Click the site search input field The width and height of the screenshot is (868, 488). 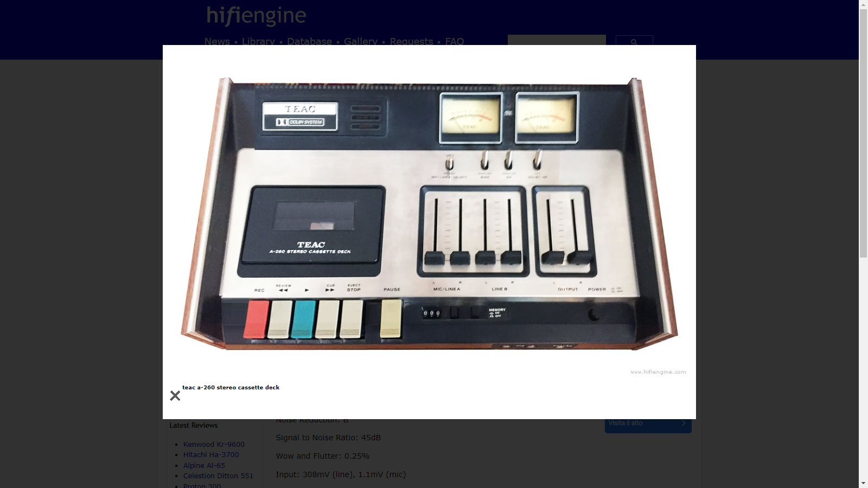point(557,40)
